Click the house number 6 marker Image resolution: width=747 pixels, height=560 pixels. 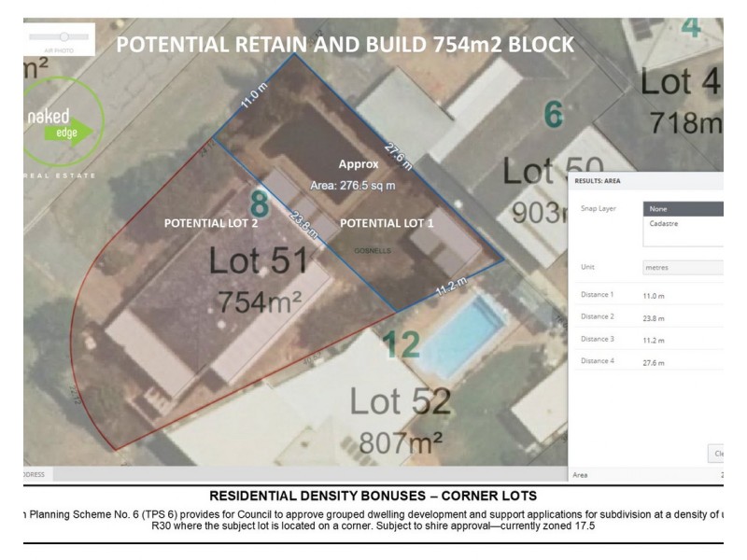pos(554,115)
